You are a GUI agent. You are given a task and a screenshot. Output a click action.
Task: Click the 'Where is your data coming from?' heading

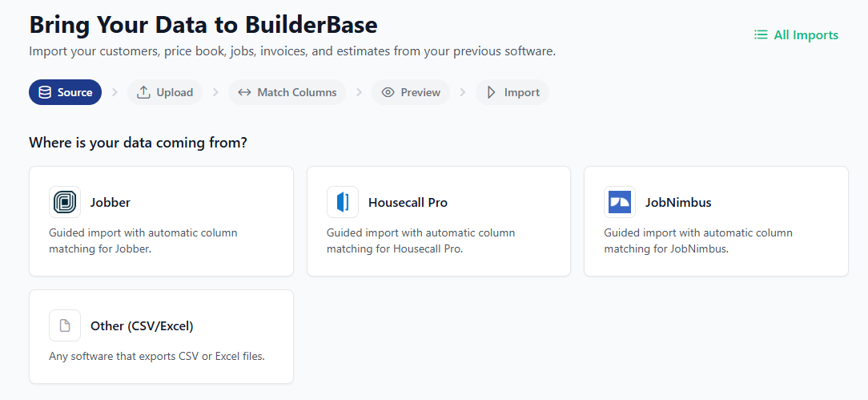click(x=138, y=143)
